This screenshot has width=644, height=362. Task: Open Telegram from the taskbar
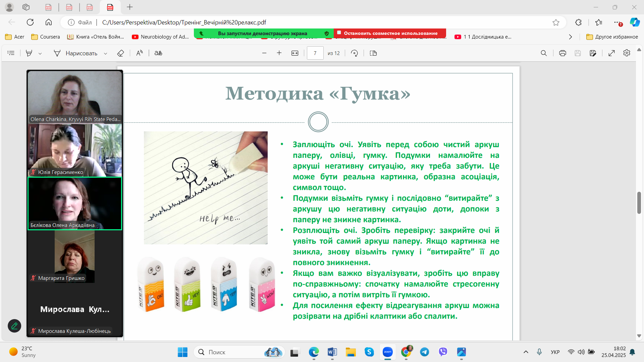(424, 352)
